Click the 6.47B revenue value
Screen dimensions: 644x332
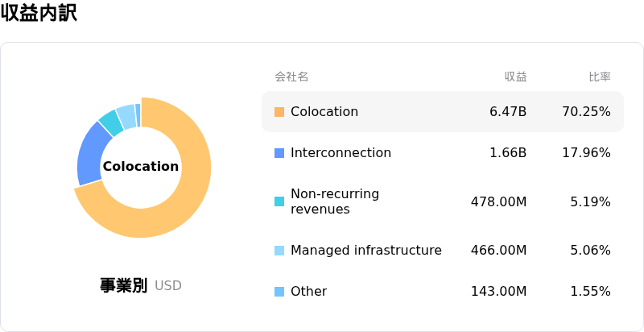tap(508, 112)
